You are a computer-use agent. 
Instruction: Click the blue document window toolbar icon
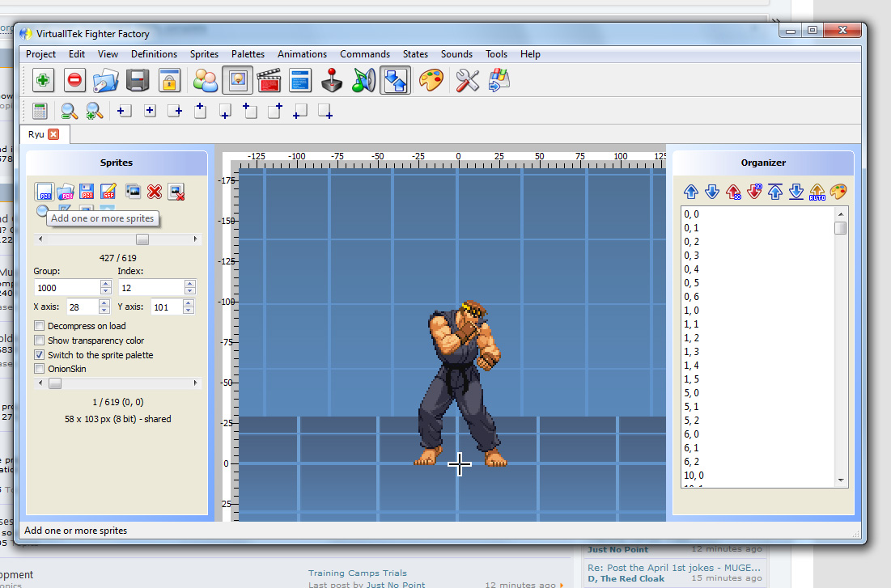300,80
